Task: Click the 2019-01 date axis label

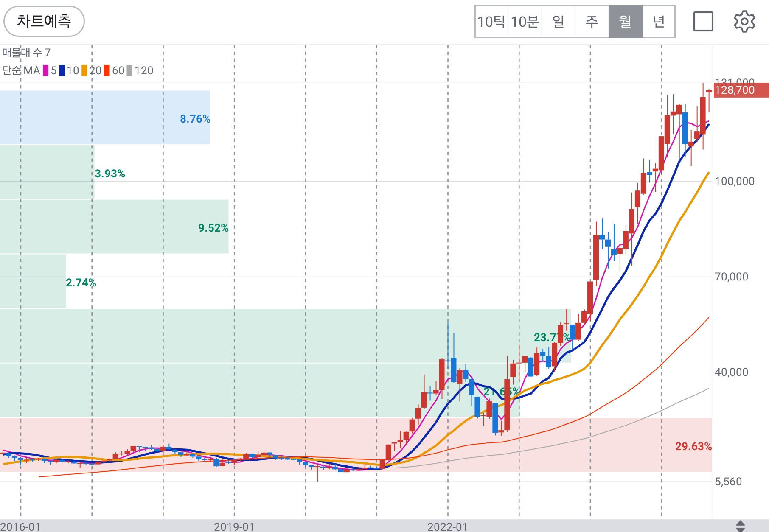Action: point(234,526)
